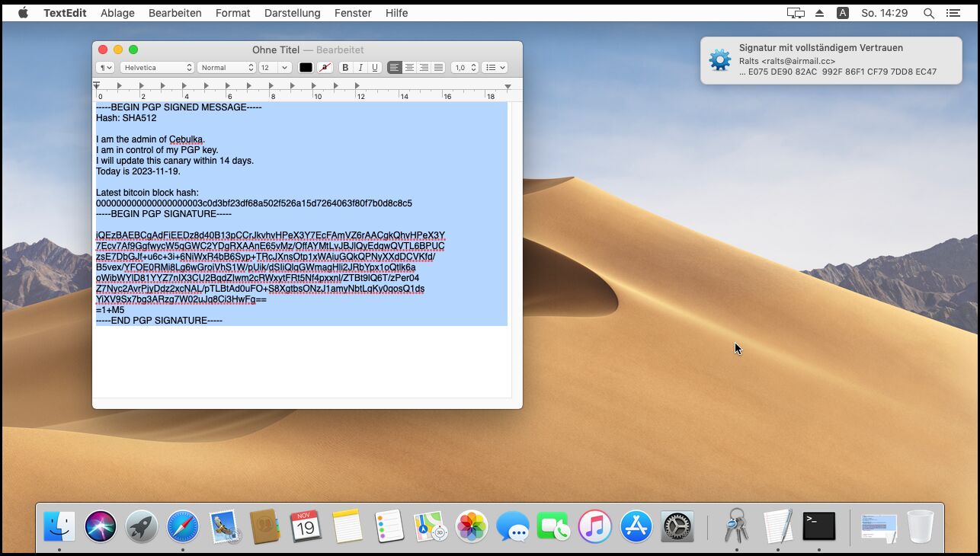Right-align the selected text
The width and height of the screenshot is (980, 556).
coord(424,68)
